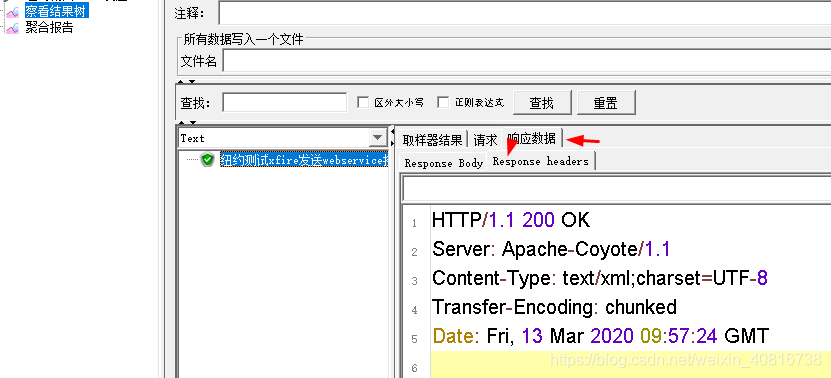Click the 'Content-Type: text/xml;charset=UTF-8' line

pos(600,278)
